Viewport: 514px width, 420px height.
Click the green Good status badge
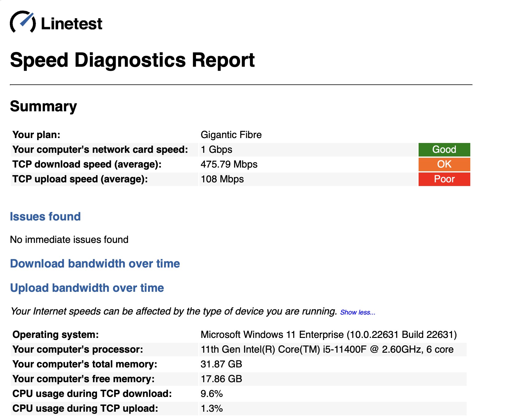pos(444,149)
